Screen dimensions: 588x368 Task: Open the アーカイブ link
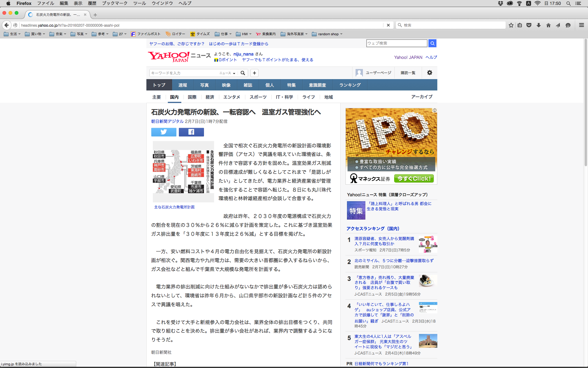tap(421, 97)
